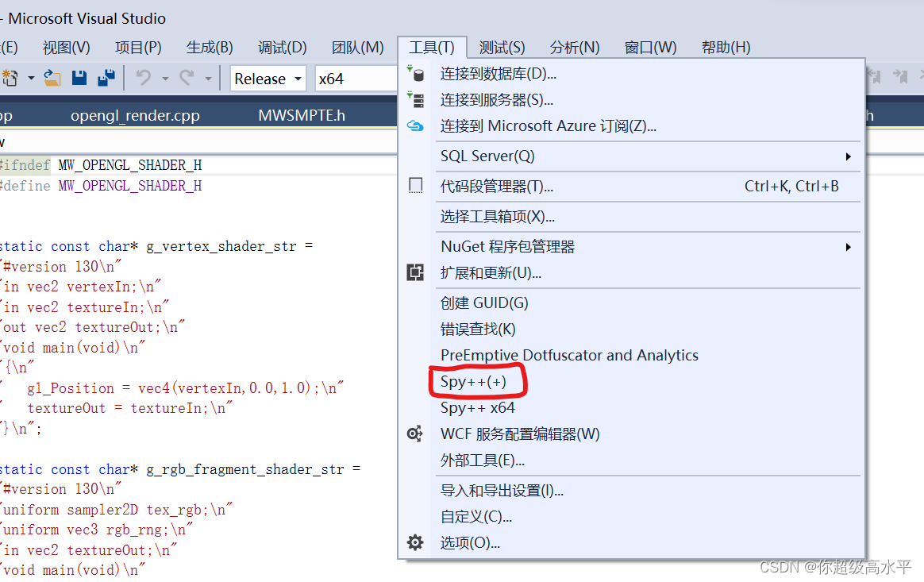Click the Azure cloud icon for 连接到 Microsoft Azure 订阅
Viewport: 924px width, 582px height.
(415, 126)
